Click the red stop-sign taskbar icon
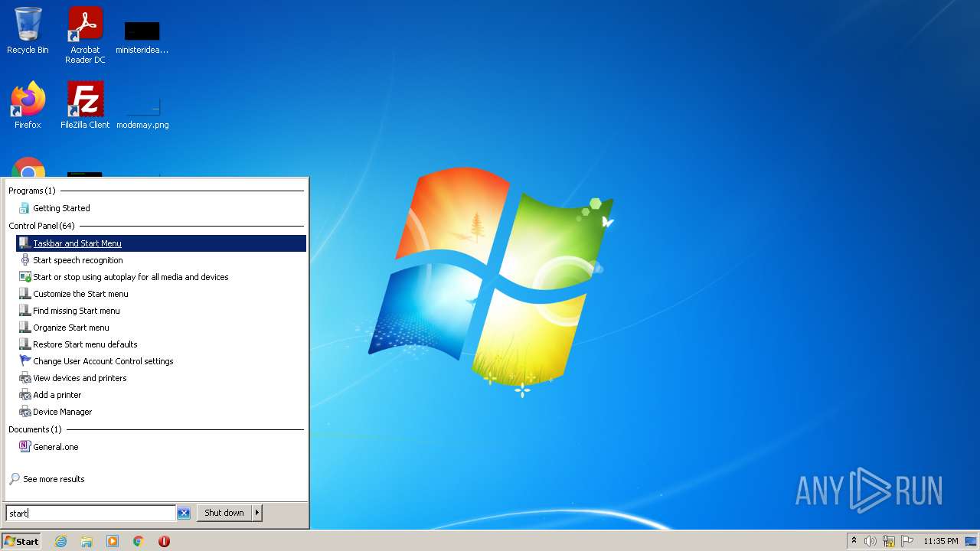The height and width of the screenshot is (551, 980). (x=164, y=541)
